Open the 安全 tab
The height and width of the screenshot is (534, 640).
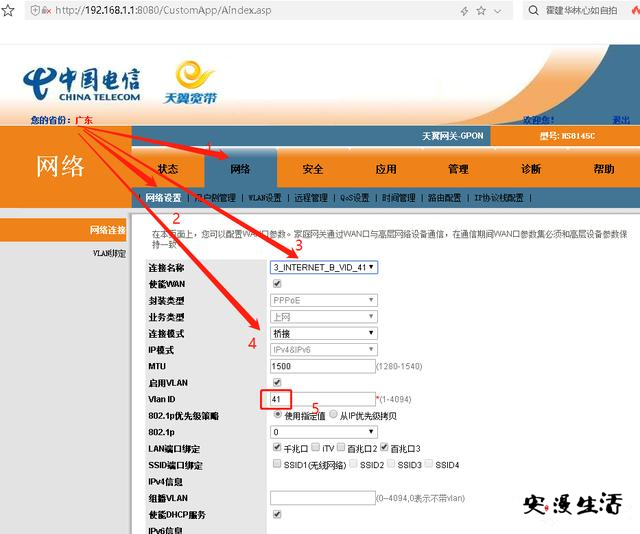pyautogui.click(x=313, y=169)
